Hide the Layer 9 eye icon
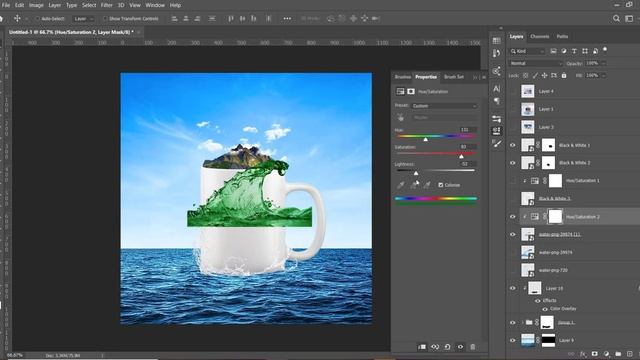 tap(513, 340)
